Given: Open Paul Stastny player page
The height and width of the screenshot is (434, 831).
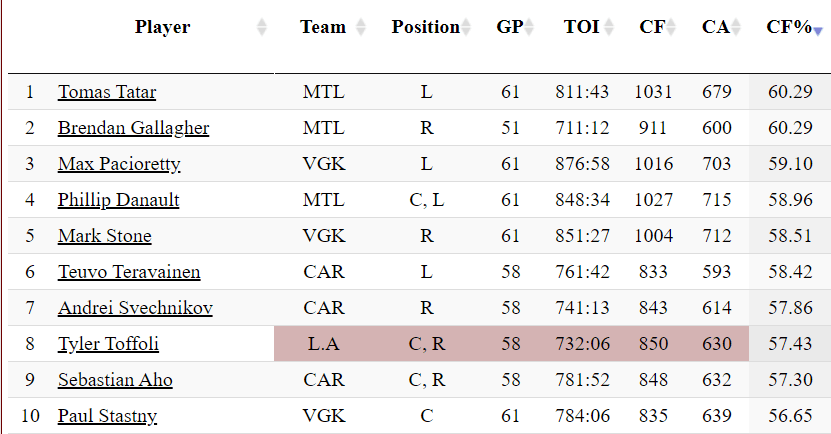Looking at the screenshot, I should tap(107, 416).
